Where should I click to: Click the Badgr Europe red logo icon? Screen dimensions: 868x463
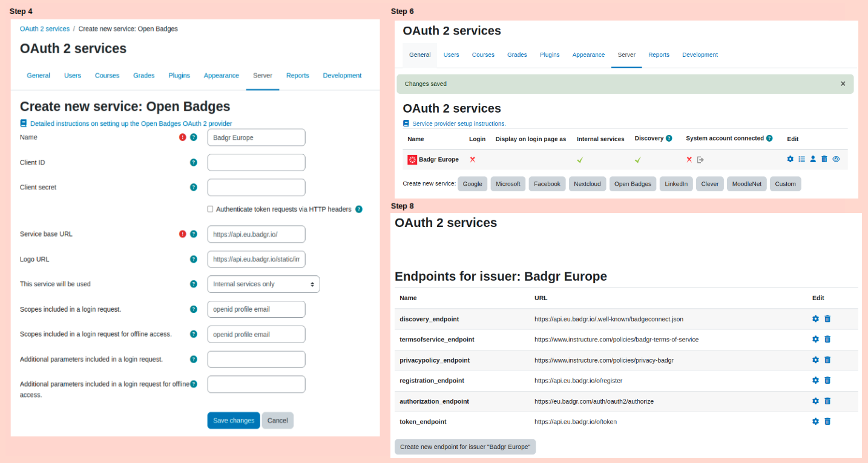tap(412, 159)
